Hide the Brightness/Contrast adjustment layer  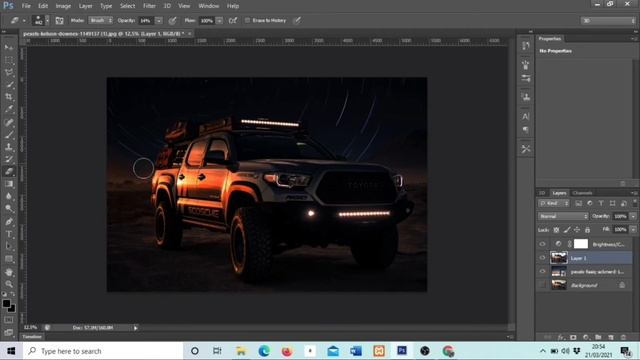point(542,244)
